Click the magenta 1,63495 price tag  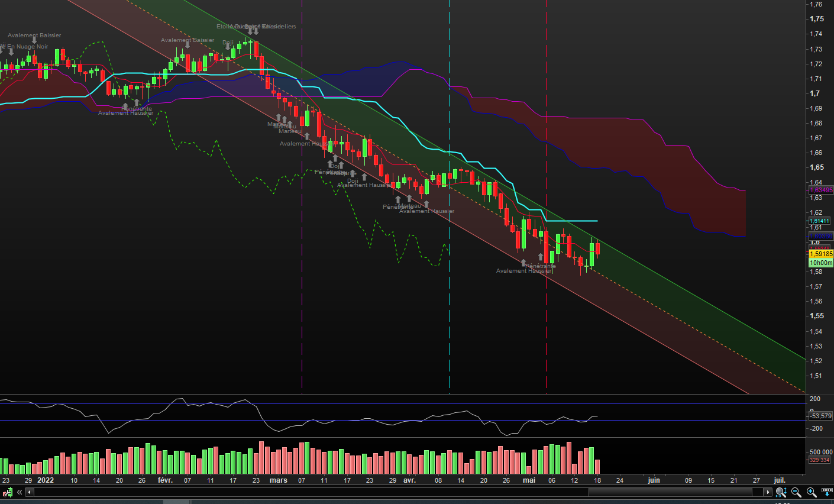click(x=820, y=190)
